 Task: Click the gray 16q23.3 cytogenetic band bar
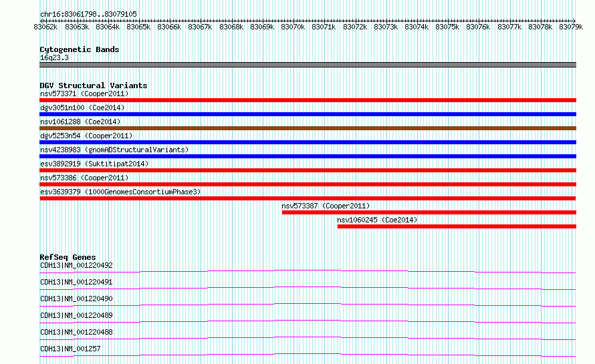pyautogui.click(x=308, y=65)
